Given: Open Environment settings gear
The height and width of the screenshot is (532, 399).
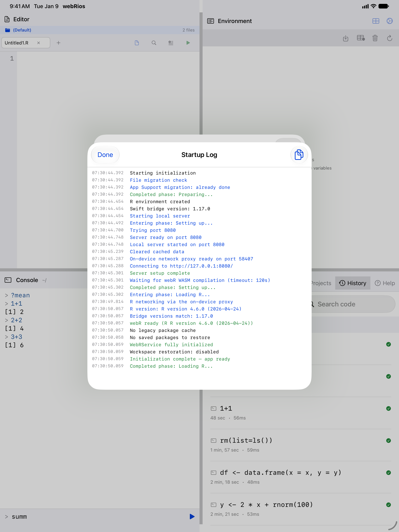Looking at the screenshot, I should click(x=390, y=21).
